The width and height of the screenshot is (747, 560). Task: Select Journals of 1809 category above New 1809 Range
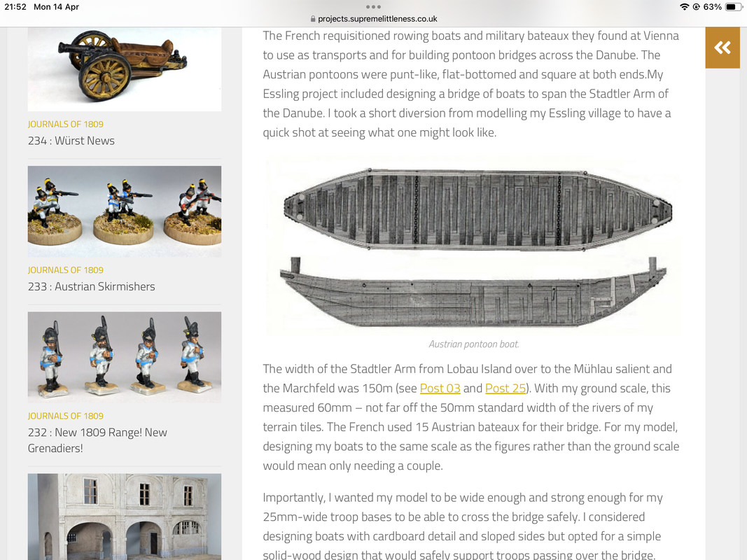pos(65,416)
